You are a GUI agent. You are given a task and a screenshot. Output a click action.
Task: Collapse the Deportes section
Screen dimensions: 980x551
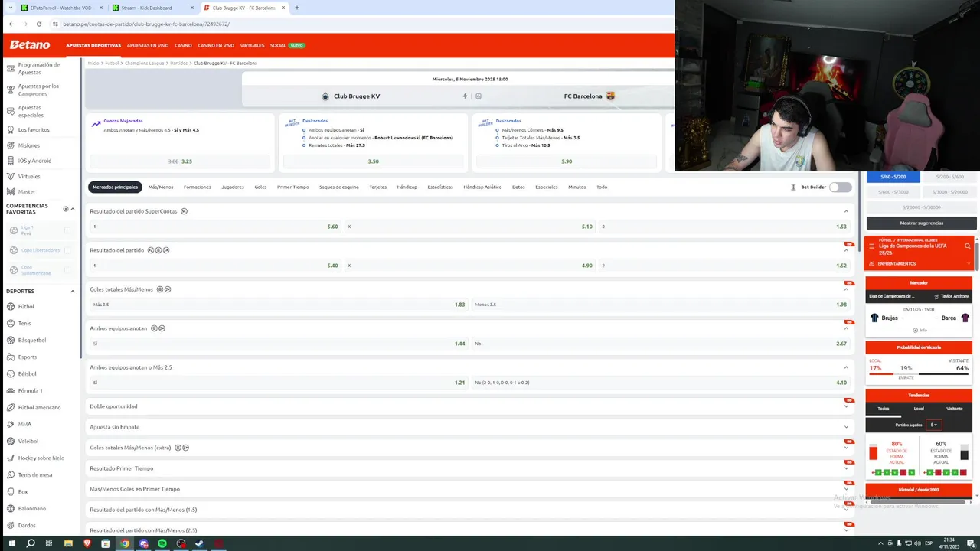tap(73, 291)
